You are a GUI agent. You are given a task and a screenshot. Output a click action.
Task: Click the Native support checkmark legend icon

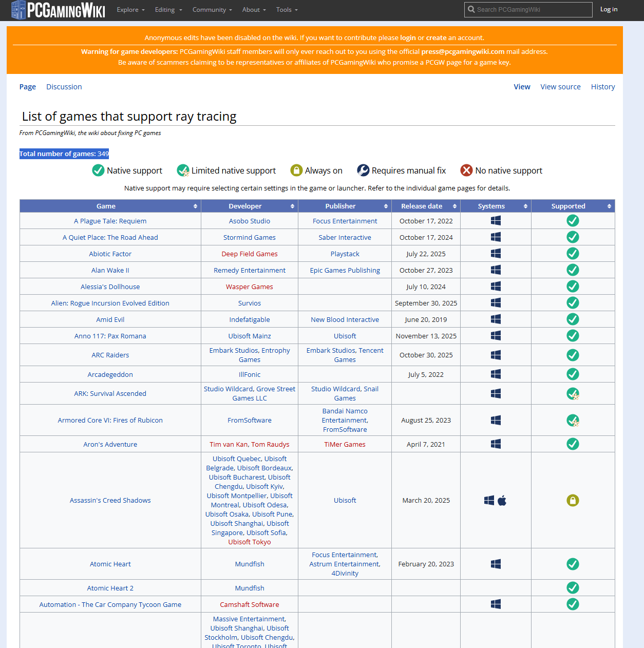98,170
